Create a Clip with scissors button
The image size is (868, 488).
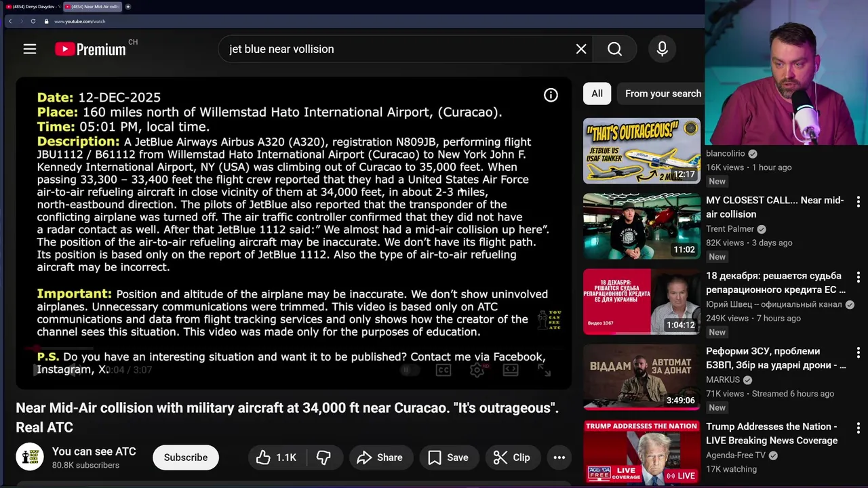tap(512, 457)
